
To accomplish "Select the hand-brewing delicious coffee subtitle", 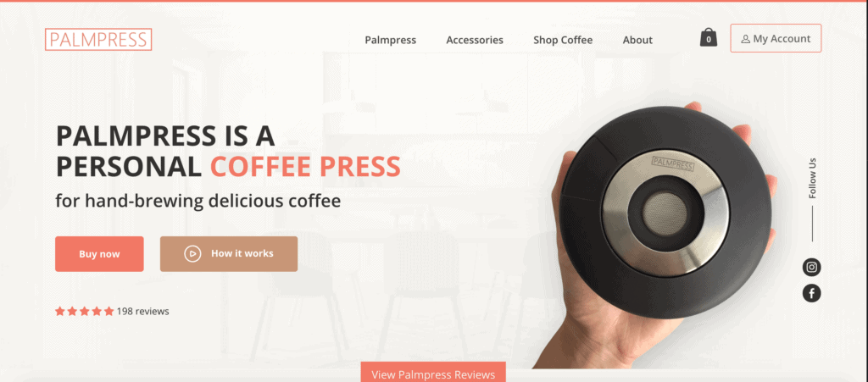I will (x=198, y=202).
